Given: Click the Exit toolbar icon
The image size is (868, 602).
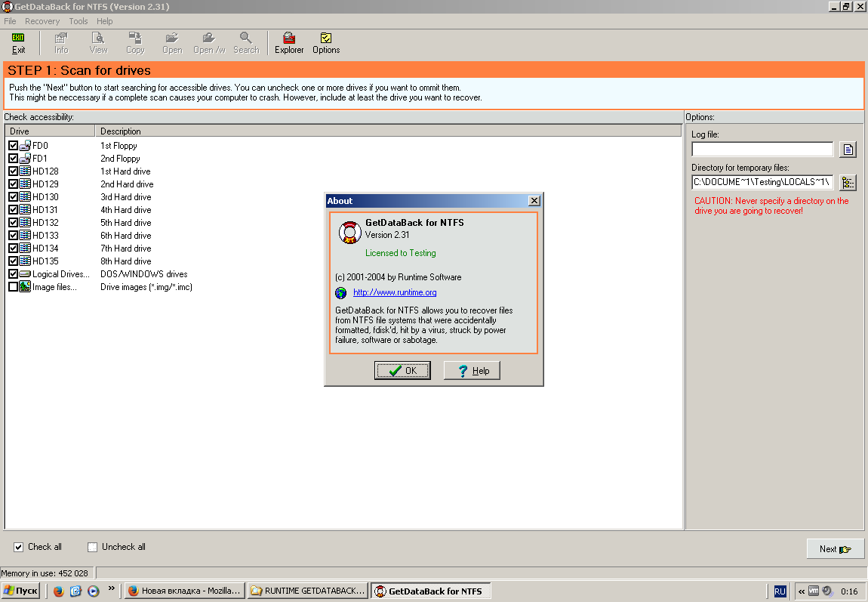Looking at the screenshot, I should coord(18,43).
